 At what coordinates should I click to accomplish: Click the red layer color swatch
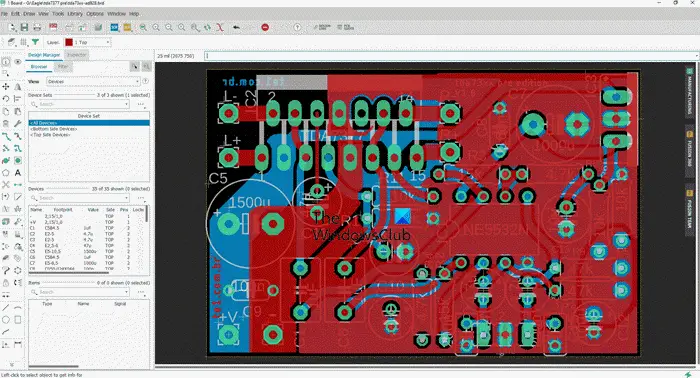coord(69,42)
